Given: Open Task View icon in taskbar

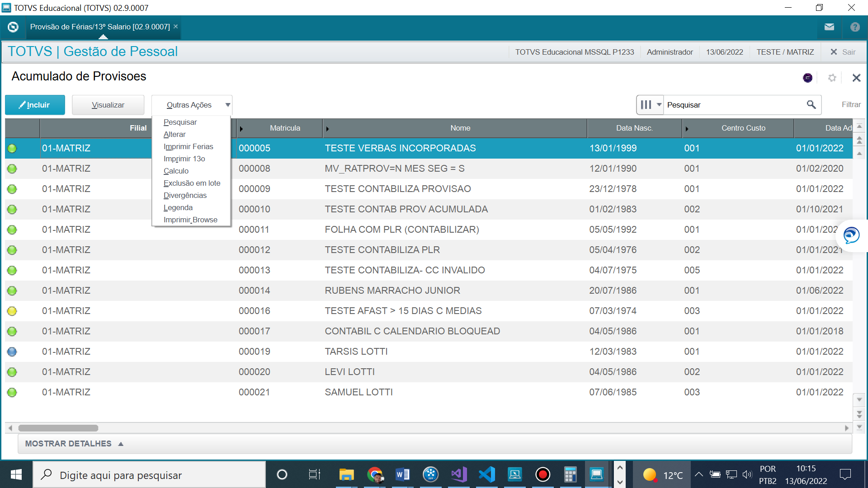Looking at the screenshot, I should point(314,474).
